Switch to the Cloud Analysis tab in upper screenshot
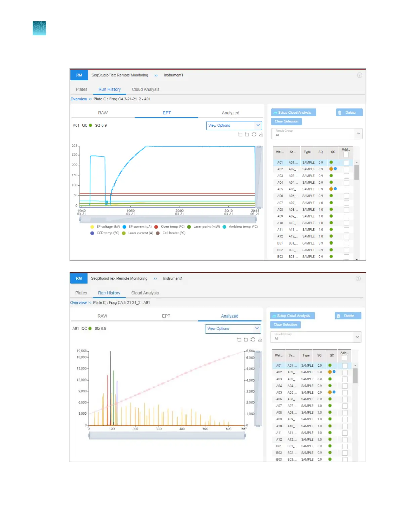411x532 pixels. pyautogui.click(x=146, y=89)
